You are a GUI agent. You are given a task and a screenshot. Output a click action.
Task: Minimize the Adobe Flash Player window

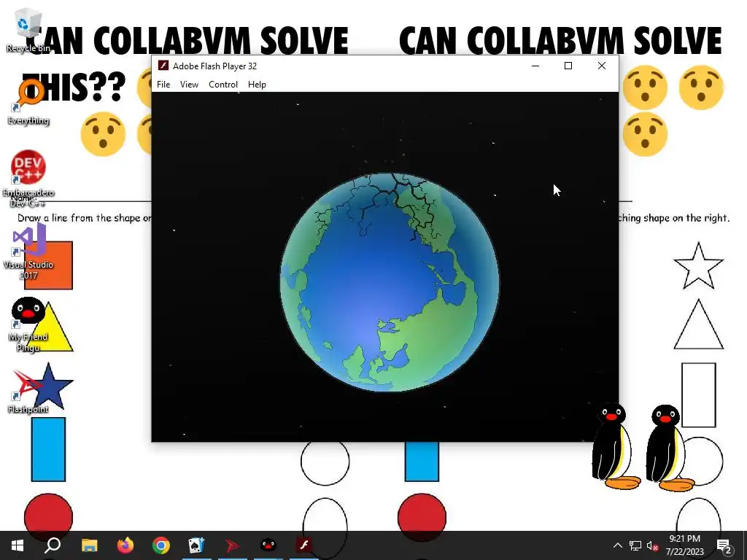point(535,66)
